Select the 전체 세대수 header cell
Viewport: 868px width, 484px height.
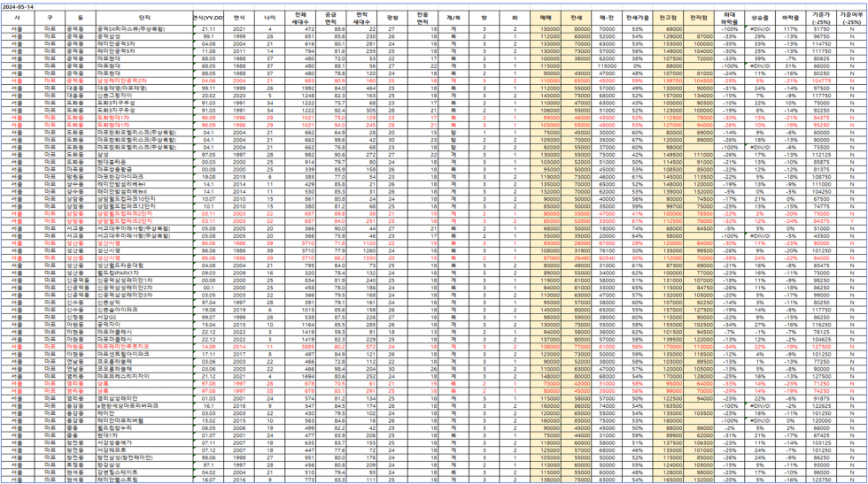300,18
